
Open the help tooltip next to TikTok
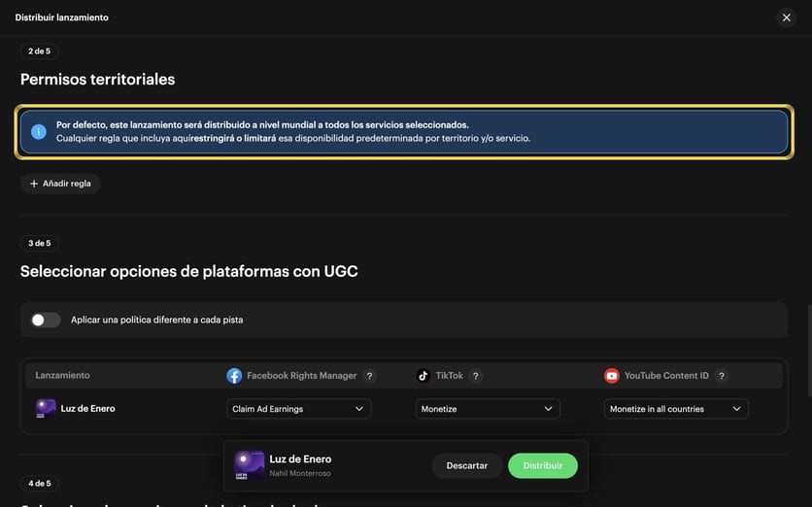[x=475, y=376]
